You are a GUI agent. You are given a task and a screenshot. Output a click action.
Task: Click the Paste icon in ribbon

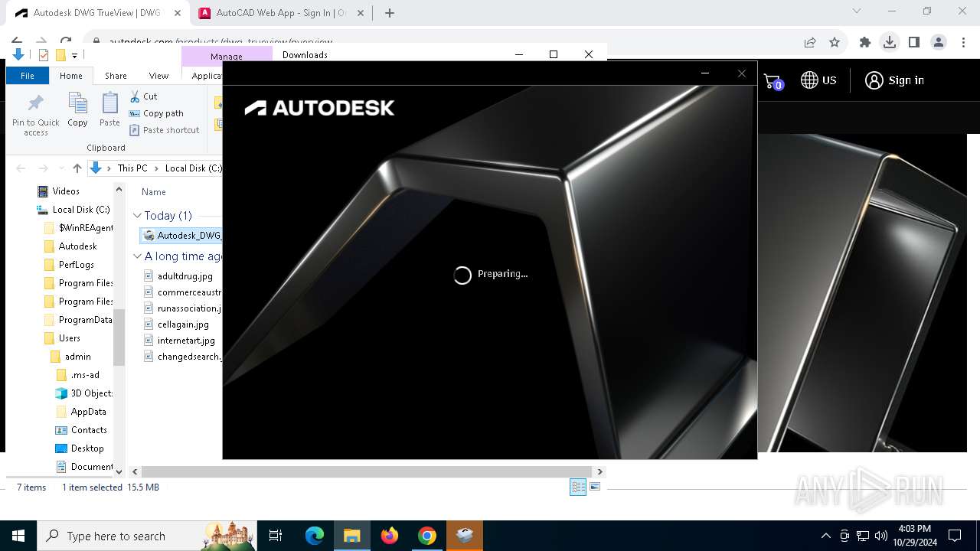click(x=109, y=109)
